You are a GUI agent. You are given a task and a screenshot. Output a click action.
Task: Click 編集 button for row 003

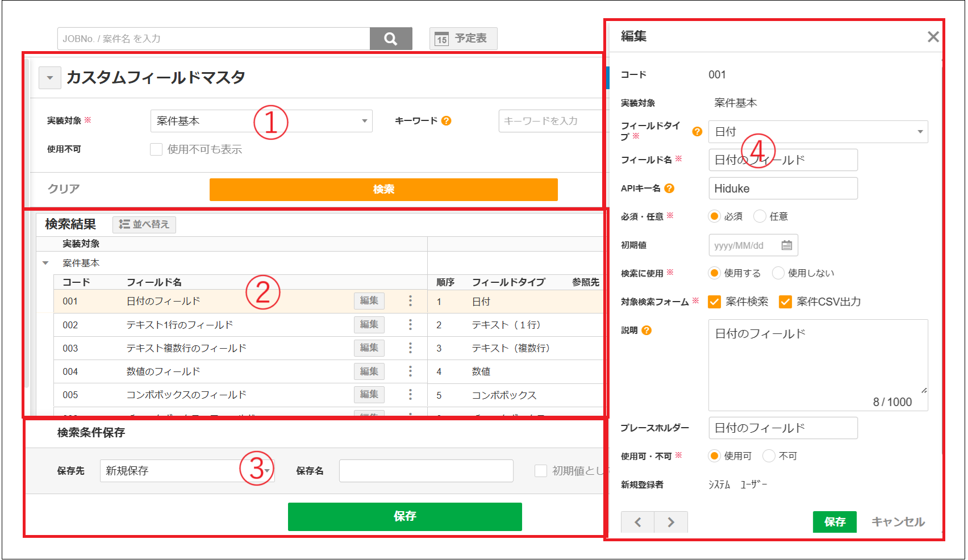pos(369,348)
